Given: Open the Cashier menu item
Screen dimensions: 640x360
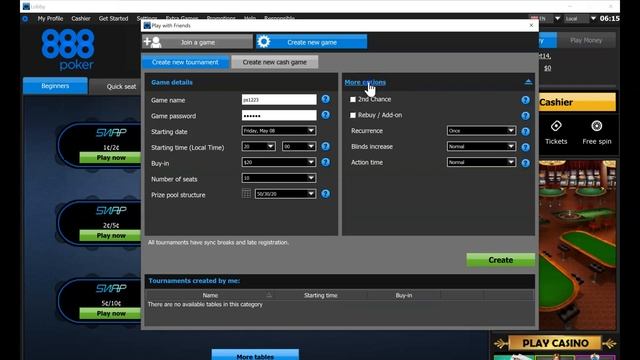Looking at the screenshot, I should [81, 19].
